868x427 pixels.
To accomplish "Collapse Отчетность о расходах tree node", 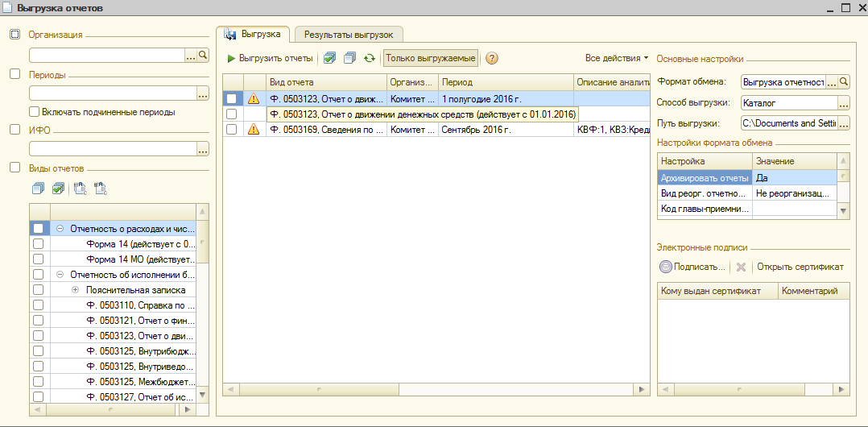I will [x=60, y=228].
